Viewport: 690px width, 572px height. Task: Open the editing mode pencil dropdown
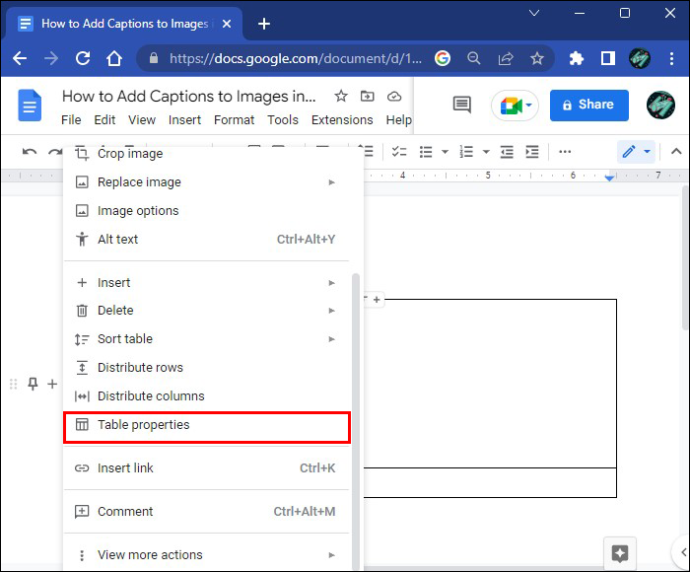point(636,152)
